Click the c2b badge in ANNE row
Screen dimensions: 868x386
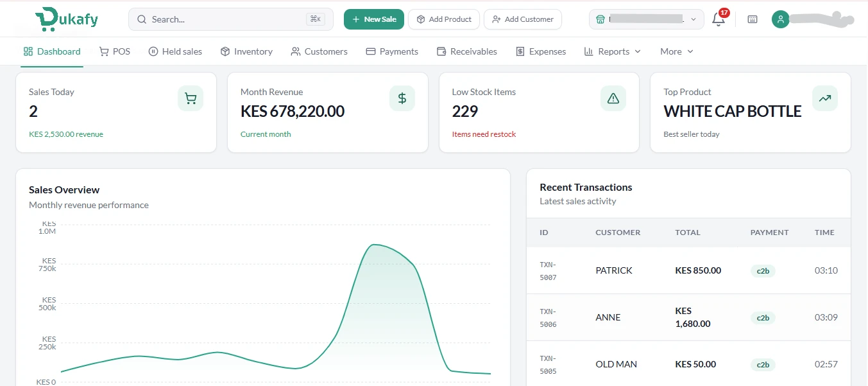763,318
